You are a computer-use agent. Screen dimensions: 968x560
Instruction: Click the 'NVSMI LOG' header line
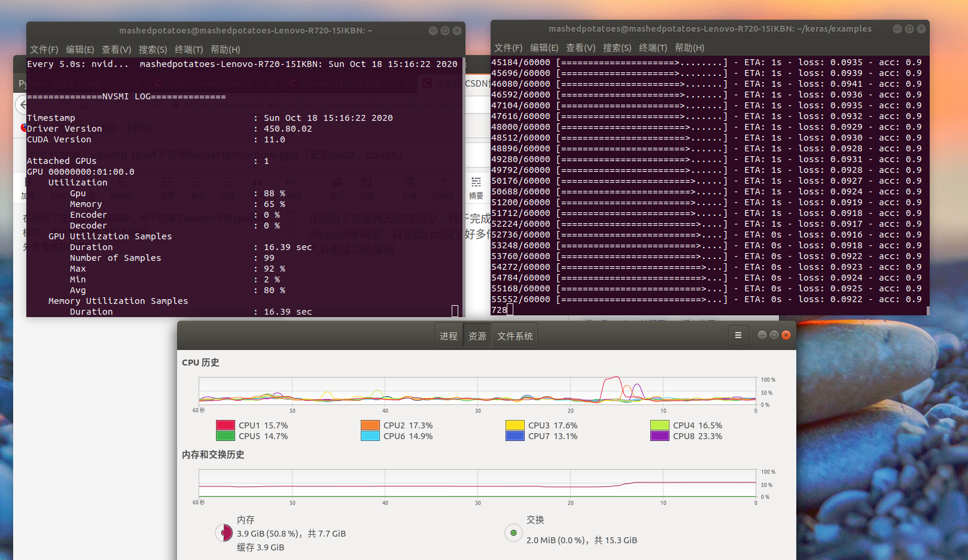(126, 96)
